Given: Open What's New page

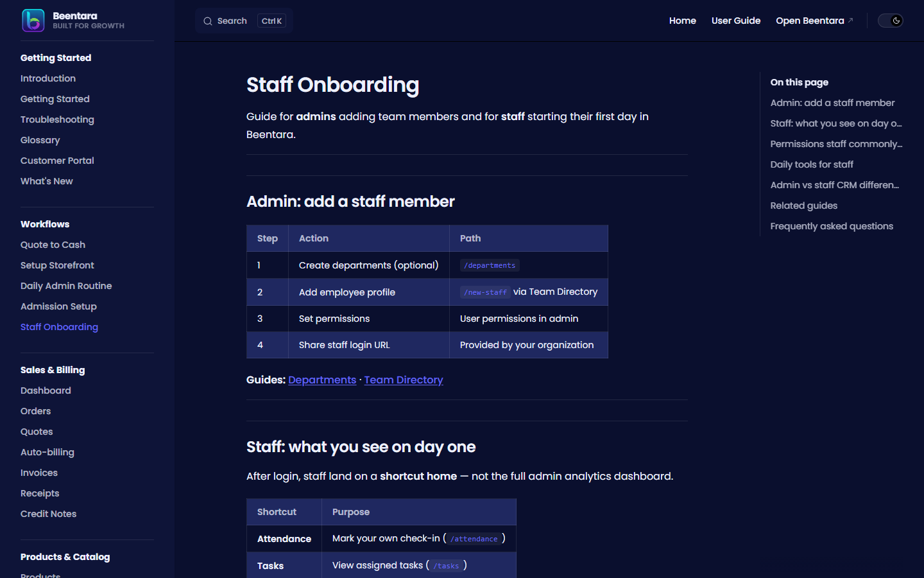Looking at the screenshot, I should pyautogui.click(x=47, y=181).
